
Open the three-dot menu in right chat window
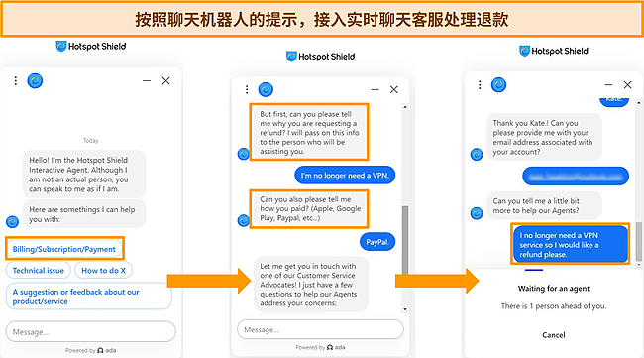tap(480, 85)
